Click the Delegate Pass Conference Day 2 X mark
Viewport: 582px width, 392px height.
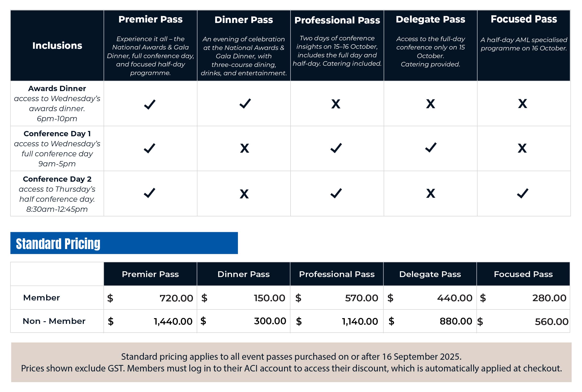pos(430,193)
